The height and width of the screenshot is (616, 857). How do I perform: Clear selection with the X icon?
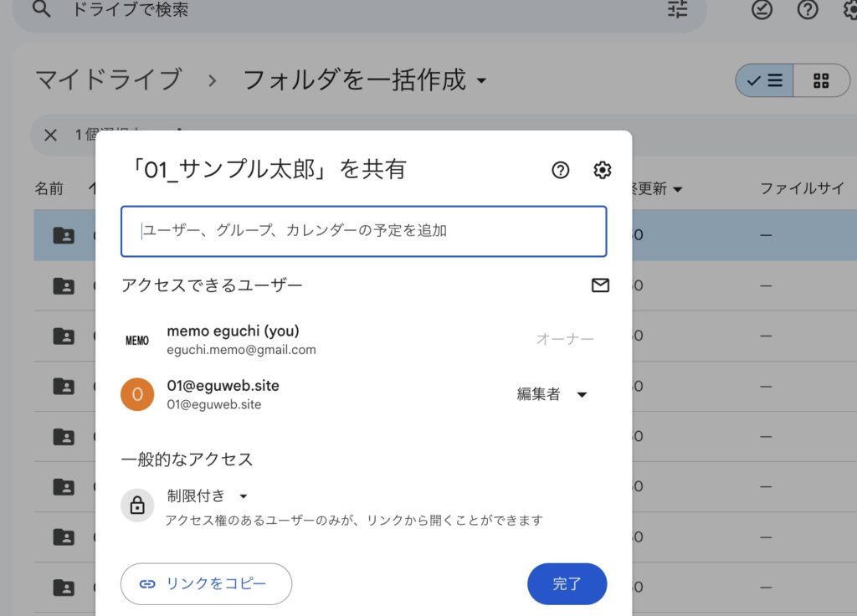click(51, 135)
